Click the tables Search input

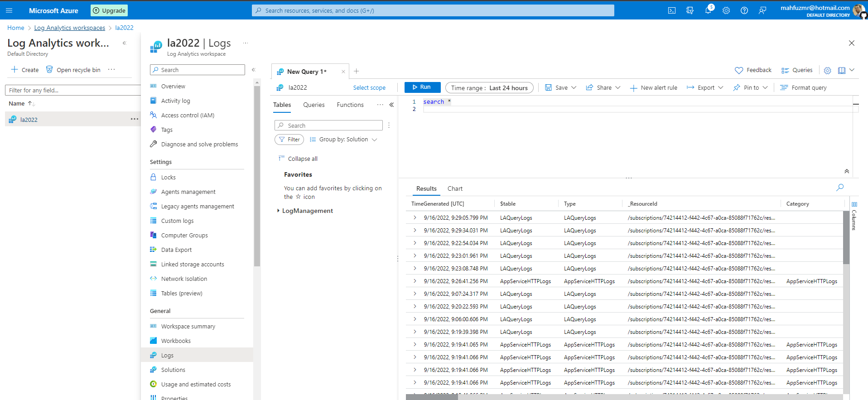click(328, 125)
